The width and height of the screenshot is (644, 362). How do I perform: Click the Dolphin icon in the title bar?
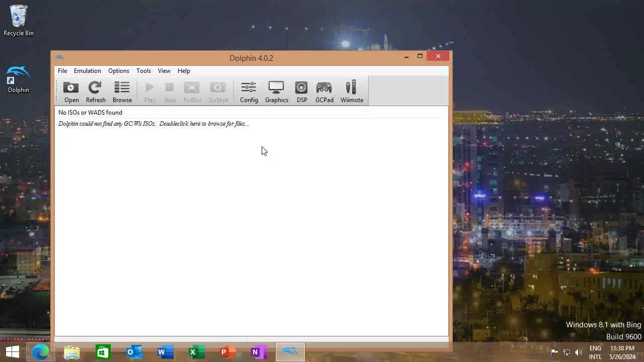click(x=59, y=57)
